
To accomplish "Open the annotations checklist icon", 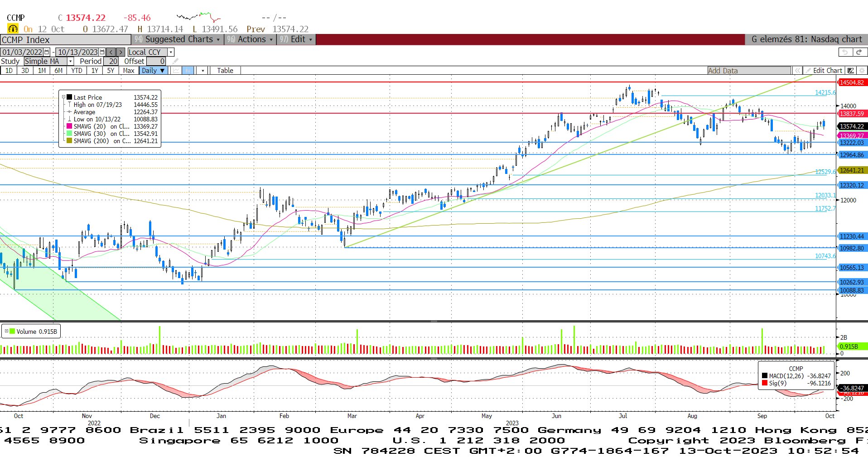I will point(851,71).
